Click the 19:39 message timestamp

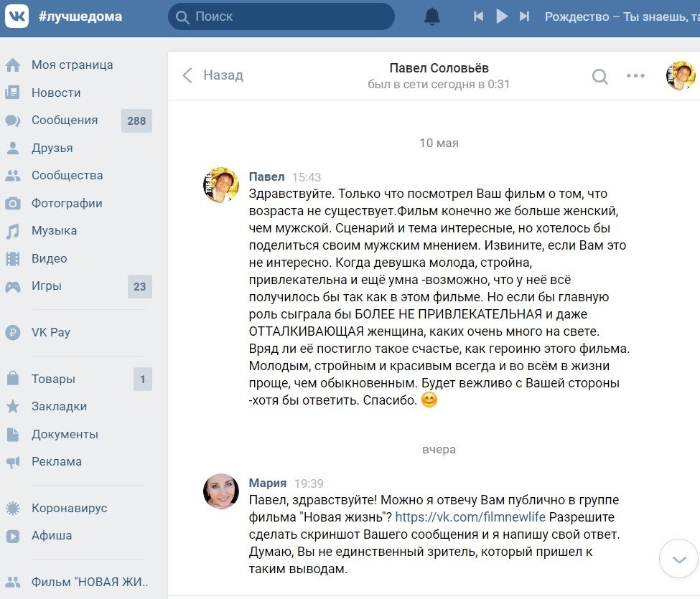tap(309, 484)
